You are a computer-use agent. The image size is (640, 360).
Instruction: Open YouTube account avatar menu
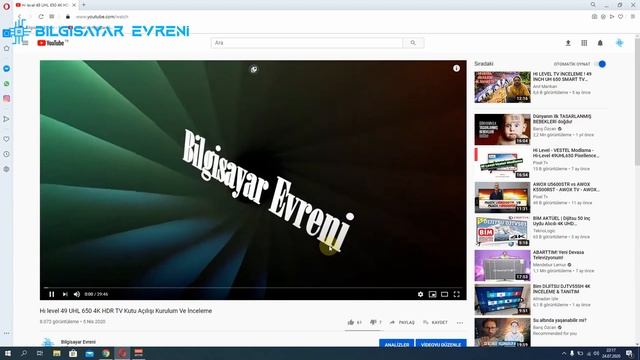(620, 43)
